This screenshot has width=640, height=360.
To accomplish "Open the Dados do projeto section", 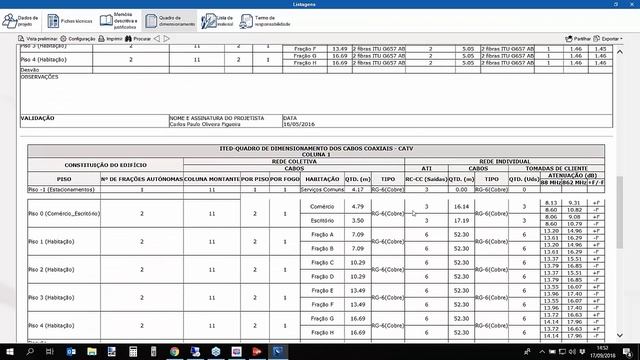I will [x=20, y=21].
